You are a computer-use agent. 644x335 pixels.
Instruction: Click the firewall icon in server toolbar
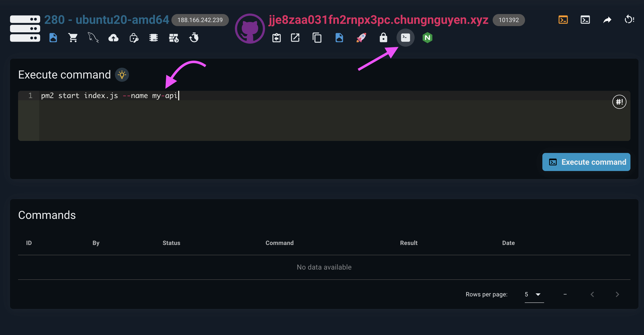(x=174, y=38)
